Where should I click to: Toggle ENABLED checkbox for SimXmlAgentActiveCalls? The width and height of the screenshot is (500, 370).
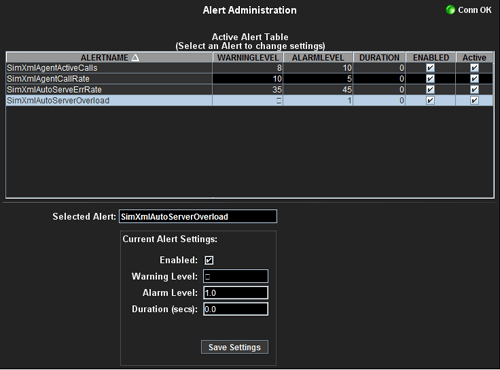430,68
